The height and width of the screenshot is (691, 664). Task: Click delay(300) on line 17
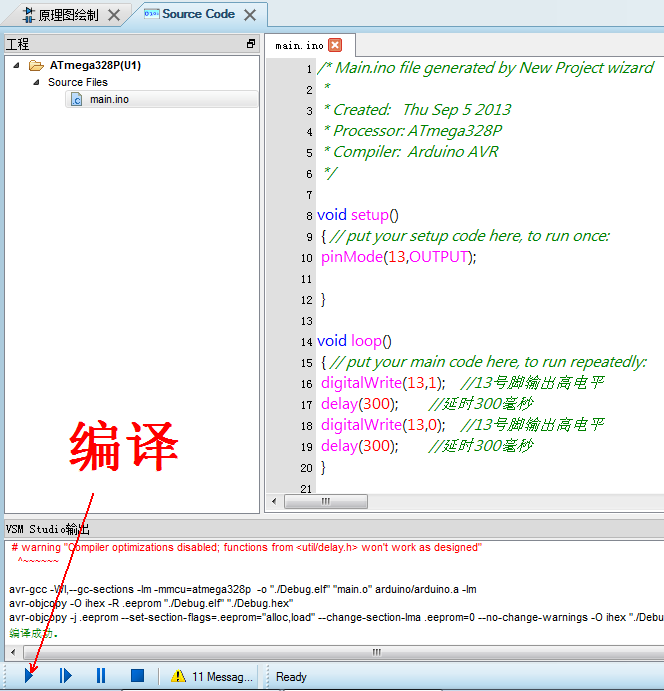coord(360,404)
